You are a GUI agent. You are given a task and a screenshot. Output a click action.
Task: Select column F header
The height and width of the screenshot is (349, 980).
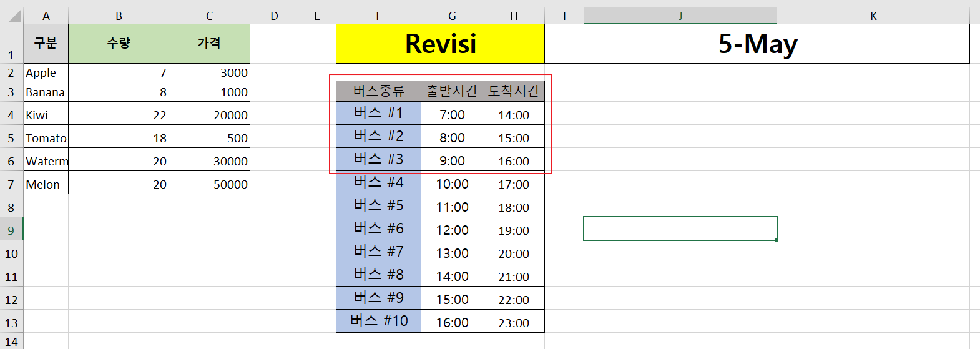pyautogui.click(x=378, y=16)
